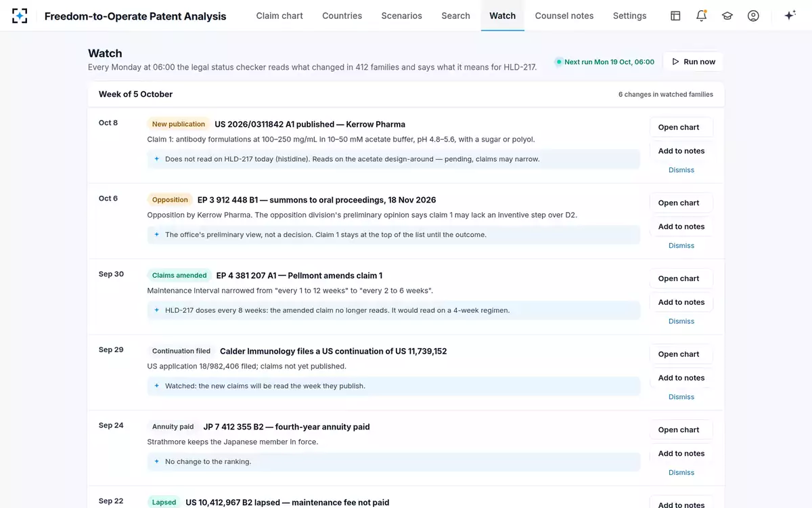Image resolution: width=812 pixels, height=508 pixels.
Task: Add Calder continuation item to notes
Action: tap(681, 378)
